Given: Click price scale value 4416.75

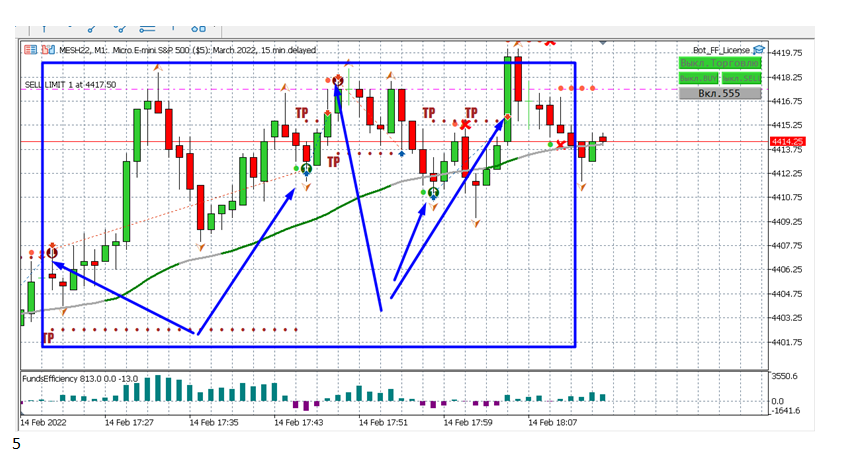Looking at the screenshot, I should tap(786, 102).
